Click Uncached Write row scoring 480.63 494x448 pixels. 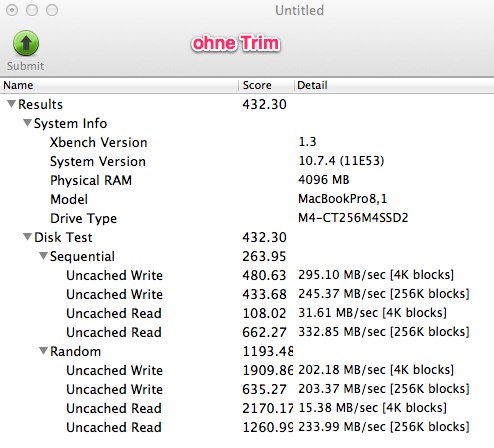coord(247,275)
